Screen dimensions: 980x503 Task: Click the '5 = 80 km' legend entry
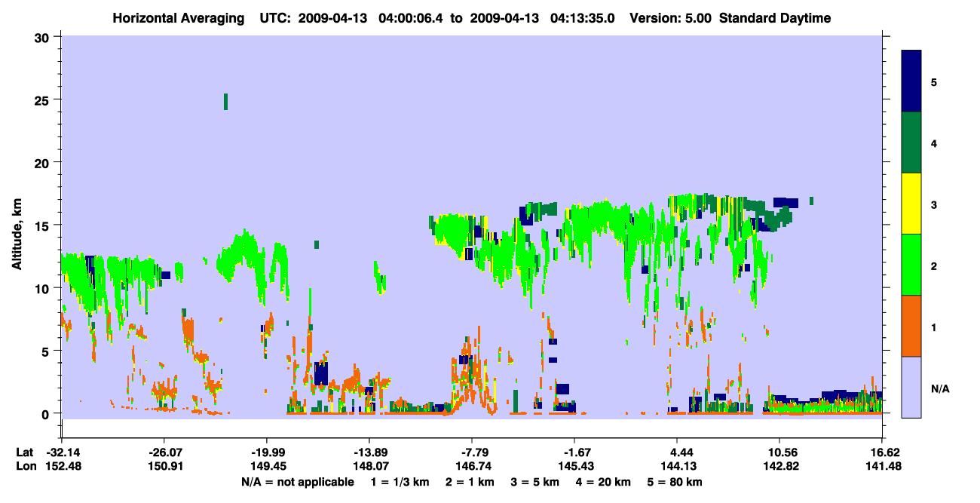675,482
